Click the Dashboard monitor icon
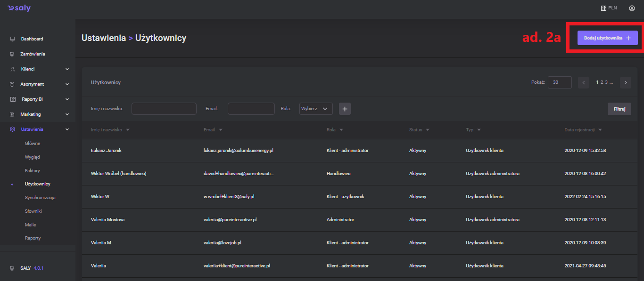Screen dimensions: 644x281 (x=12, y=39)
